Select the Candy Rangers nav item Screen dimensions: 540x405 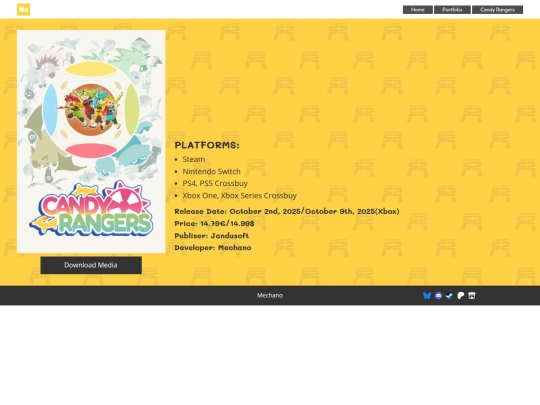point(497,10)
